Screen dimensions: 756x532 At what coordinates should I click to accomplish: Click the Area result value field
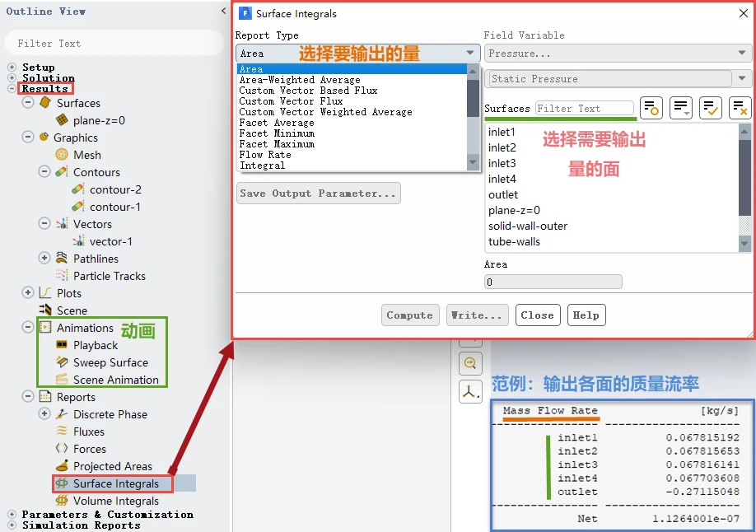pos(553,282)
